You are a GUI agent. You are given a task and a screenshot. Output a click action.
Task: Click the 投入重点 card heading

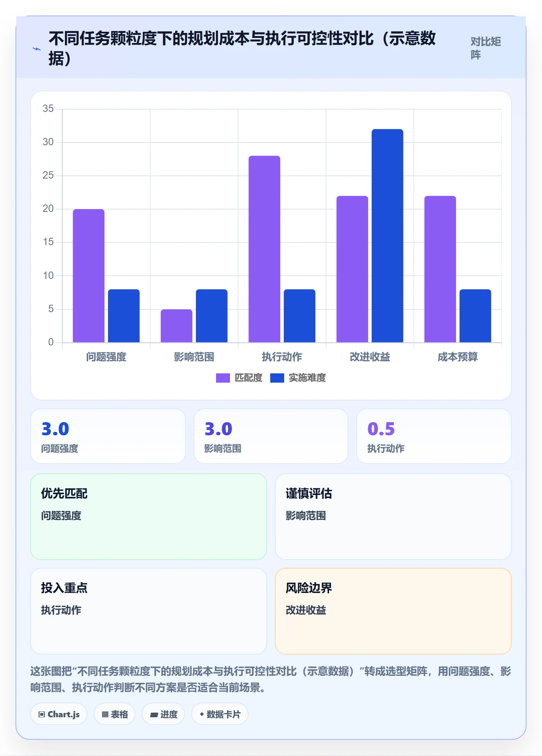[64, 588]
